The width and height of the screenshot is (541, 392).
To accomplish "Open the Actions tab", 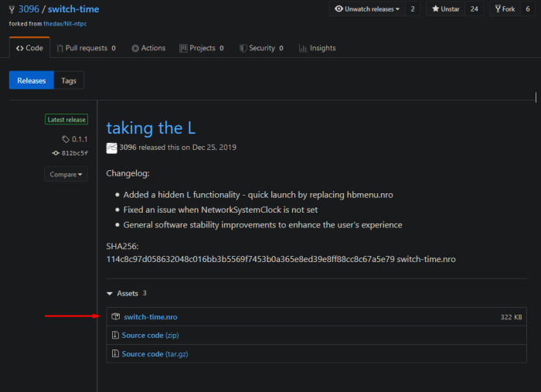I will click(x=148, y=48).
